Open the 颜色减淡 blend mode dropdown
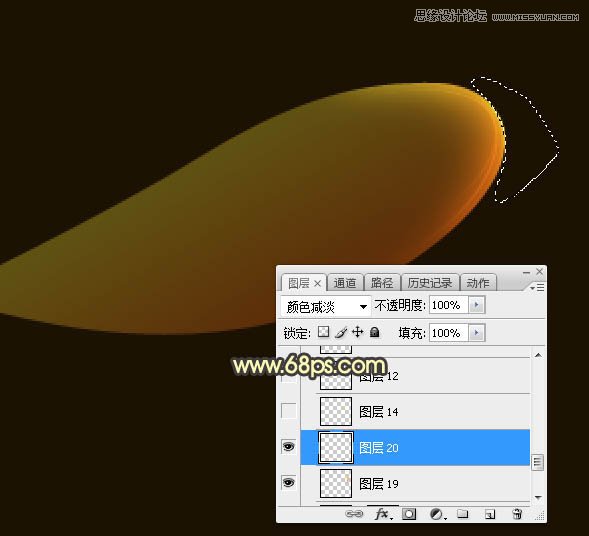Screen dimensions: 589x536 point(326,307)
